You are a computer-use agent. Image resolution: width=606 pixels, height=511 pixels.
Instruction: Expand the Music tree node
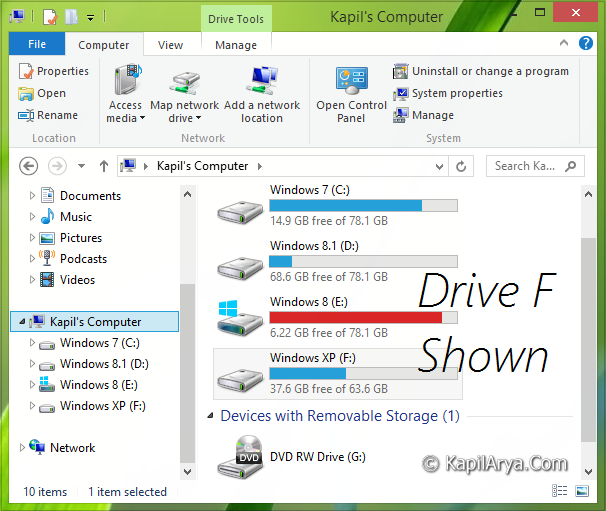(32, 217)
